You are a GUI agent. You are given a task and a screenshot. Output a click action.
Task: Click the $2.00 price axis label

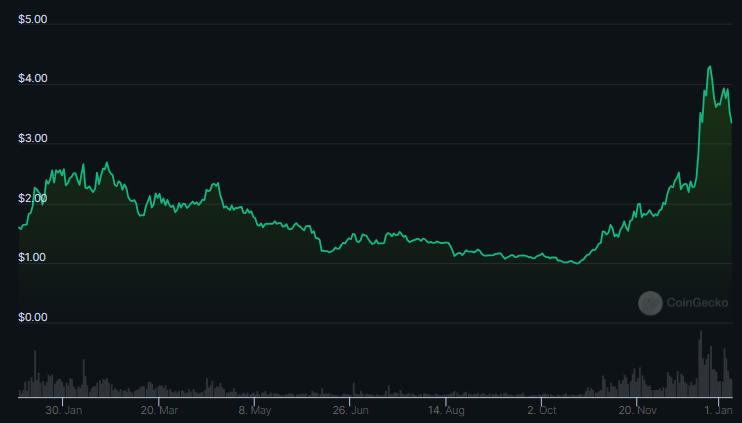(x=33, y=198)
